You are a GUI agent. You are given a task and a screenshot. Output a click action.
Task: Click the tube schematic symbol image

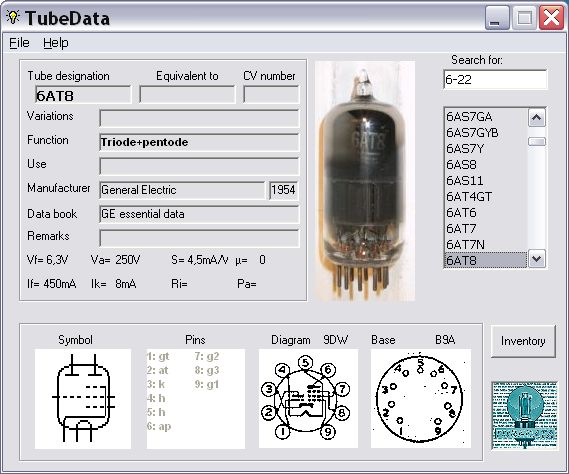[83, 399]
